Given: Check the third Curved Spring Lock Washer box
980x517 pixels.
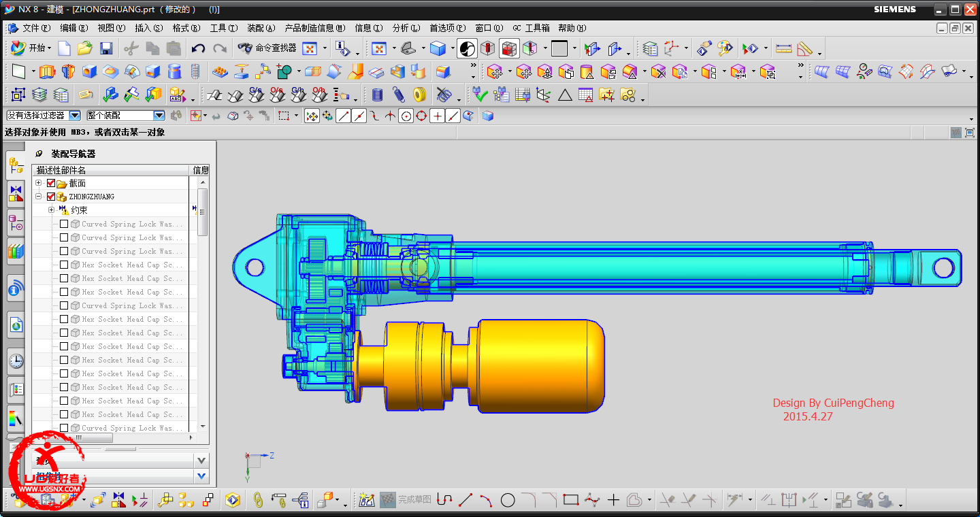Looking at the screenshot, I should (x=64, y=251).
